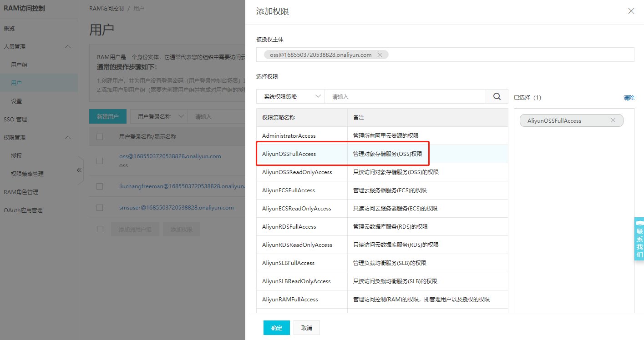Viewport: 644px width, 340px height.
Task: Open the 联系我们 contact panel
Action: (639, 238)
